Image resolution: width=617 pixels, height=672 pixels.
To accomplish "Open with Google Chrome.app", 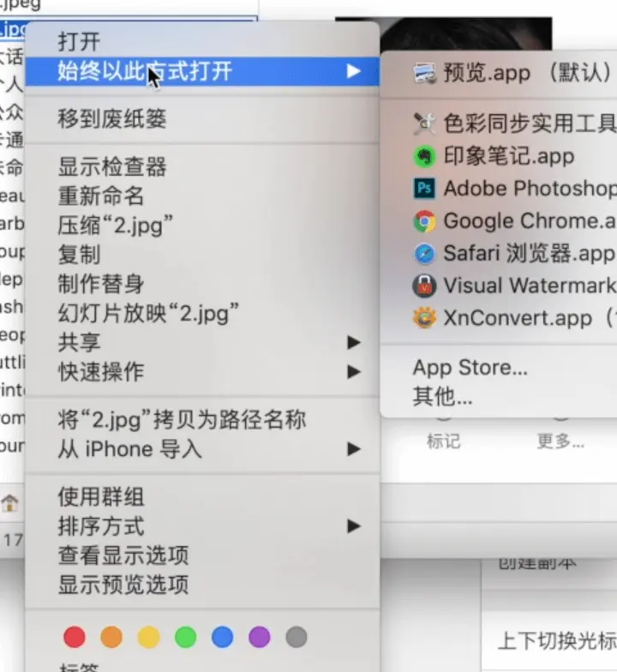I will (x=499, y=221).
